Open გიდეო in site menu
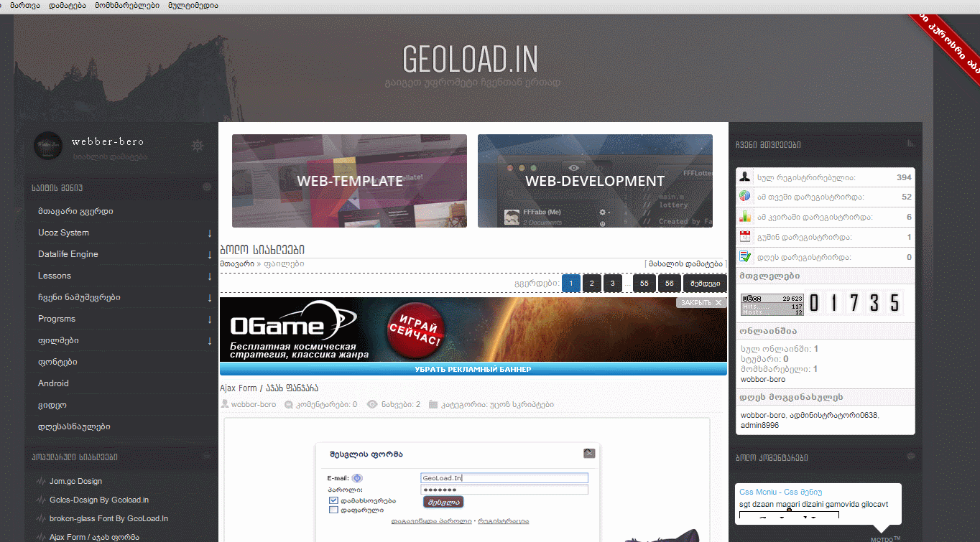This screenshot has height=542, width=980. click(52, 405)
